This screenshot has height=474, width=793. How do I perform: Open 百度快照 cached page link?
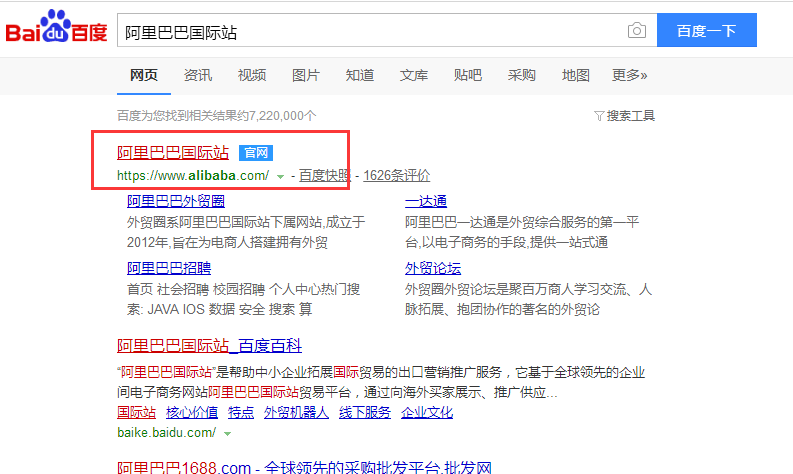coord(325,176)
